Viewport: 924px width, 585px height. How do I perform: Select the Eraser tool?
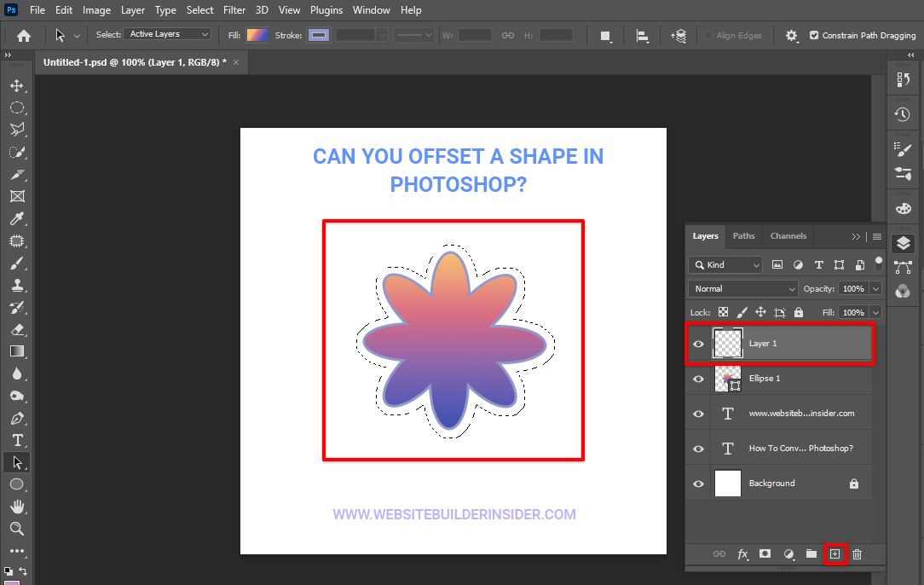tap(16, 329)
